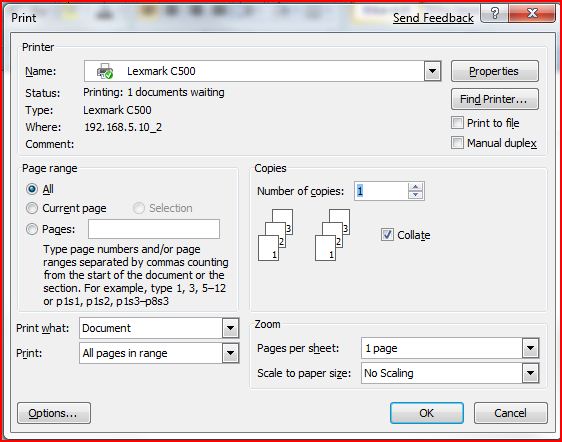Expand the Print All pages in range dropdown

point(230,353)
